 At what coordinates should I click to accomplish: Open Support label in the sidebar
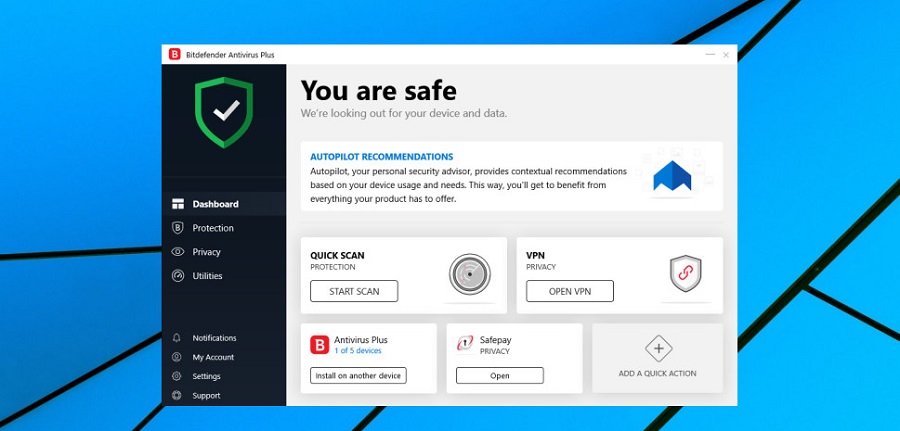tap(206, 395)
